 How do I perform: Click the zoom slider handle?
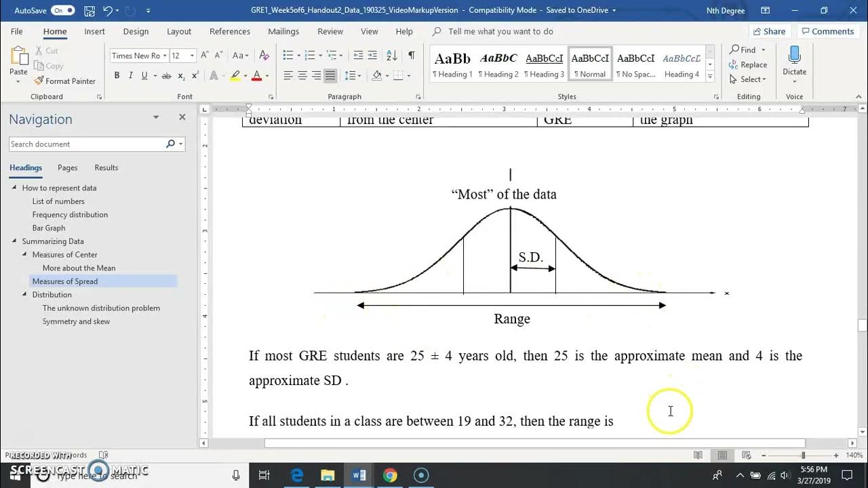[804, 455]
